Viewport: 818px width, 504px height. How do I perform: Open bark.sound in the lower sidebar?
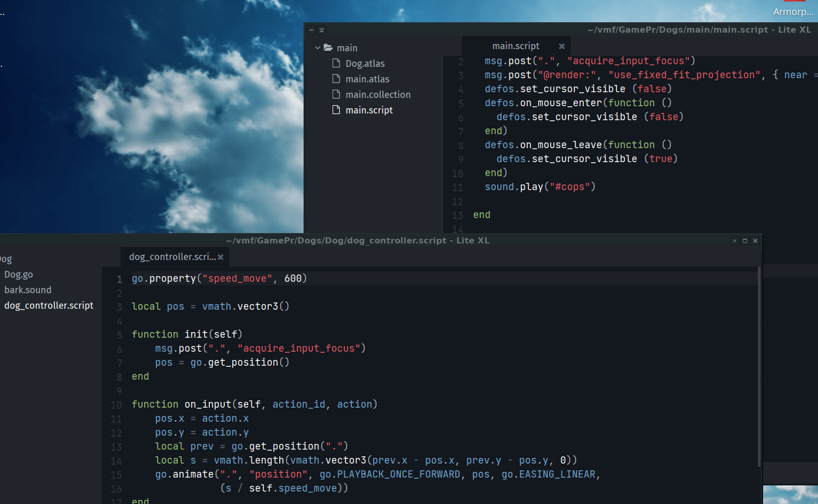click(28, 290)
